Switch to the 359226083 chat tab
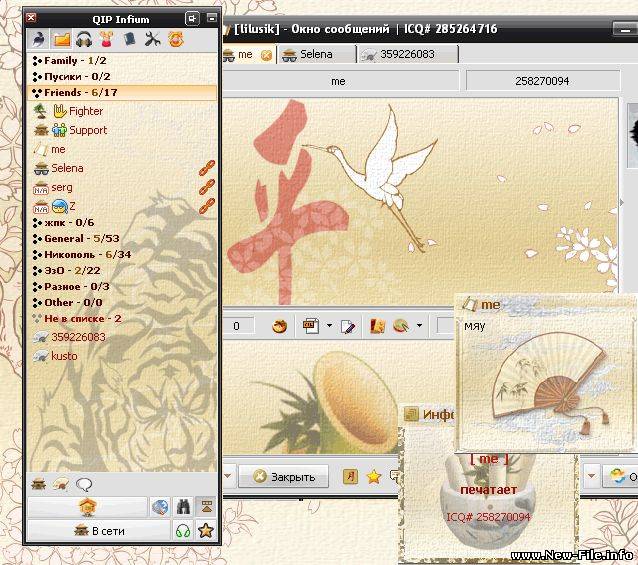 (x=407, y=54)
